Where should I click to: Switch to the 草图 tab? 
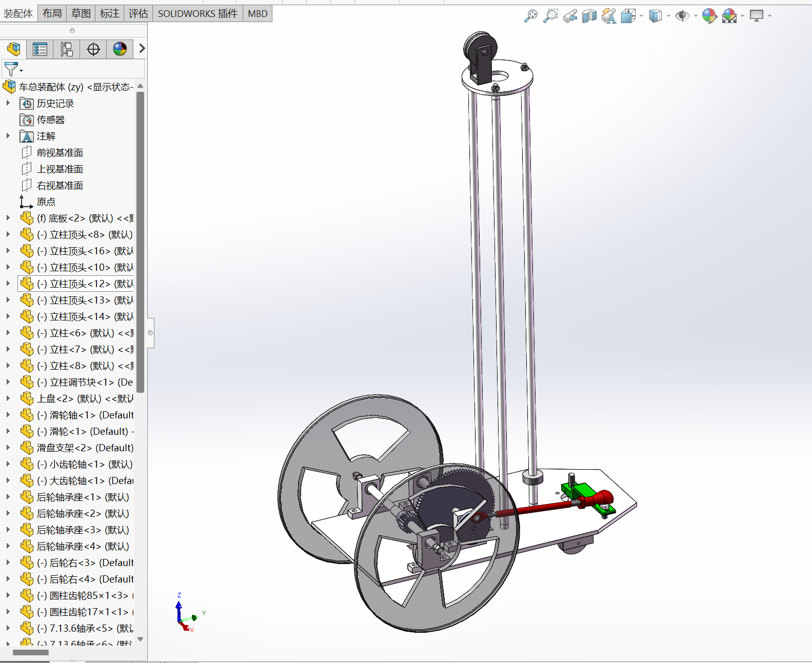[81, 13]
